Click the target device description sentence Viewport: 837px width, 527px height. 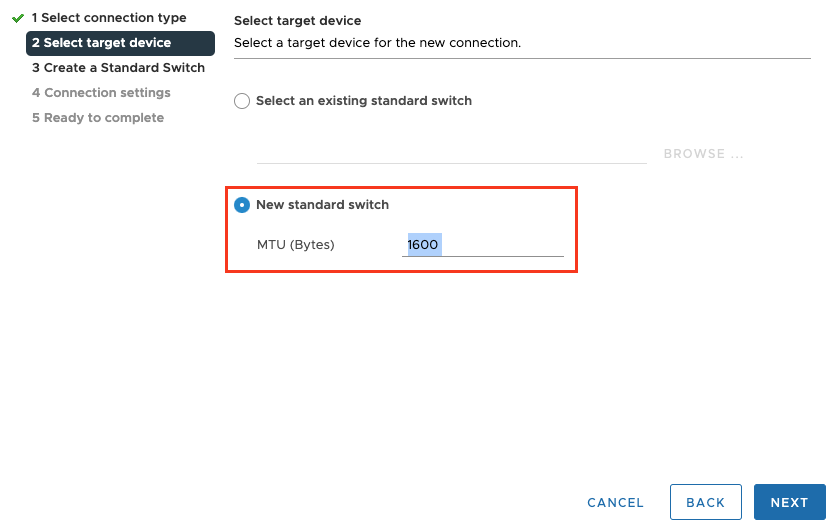pyautogui.click(x=377, y=43)
